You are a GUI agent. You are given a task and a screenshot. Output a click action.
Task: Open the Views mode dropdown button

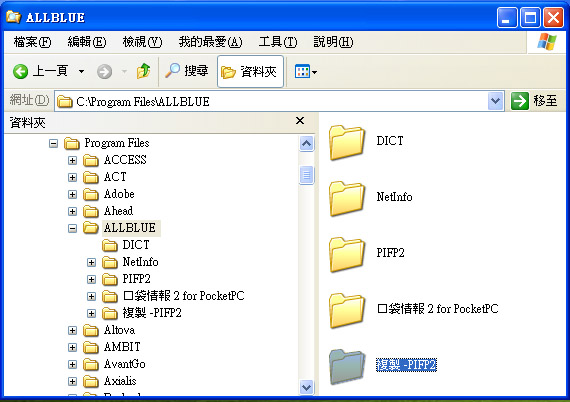point(306,72)
